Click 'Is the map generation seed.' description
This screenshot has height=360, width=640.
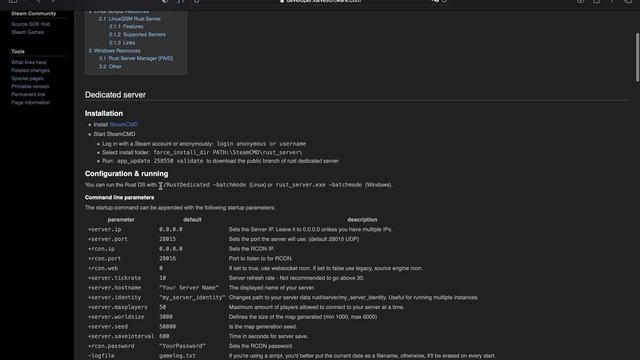(x=262, y=327)
